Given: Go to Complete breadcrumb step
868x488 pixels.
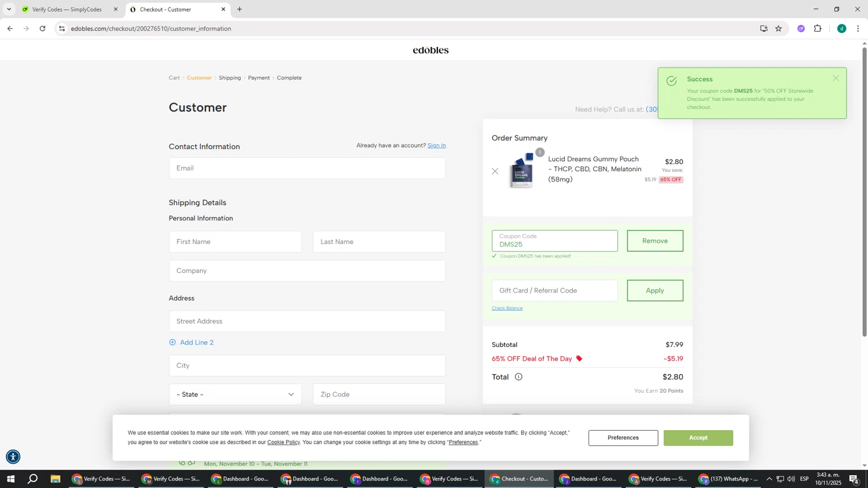Looking at the screenshot, I should 289,77.
